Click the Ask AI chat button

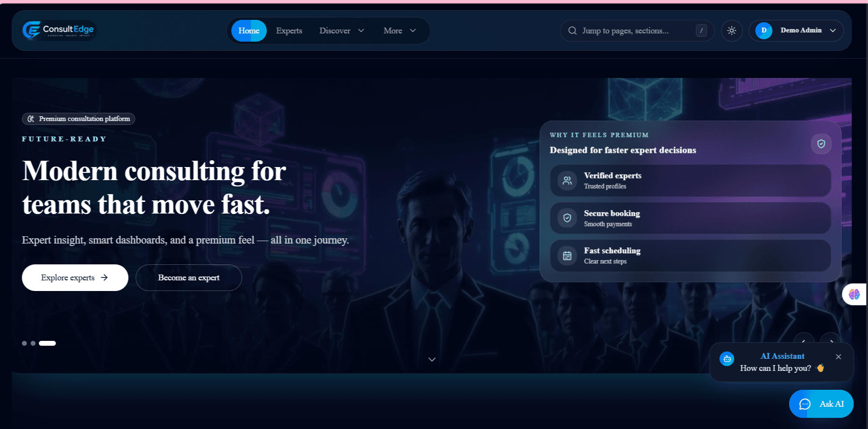[x=821, y=404]
